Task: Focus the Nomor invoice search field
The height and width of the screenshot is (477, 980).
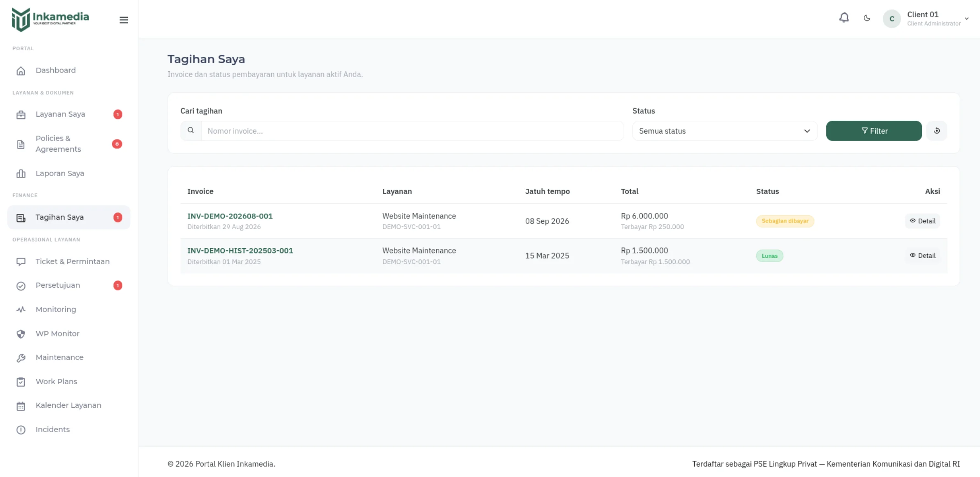Action: point(412,131)
